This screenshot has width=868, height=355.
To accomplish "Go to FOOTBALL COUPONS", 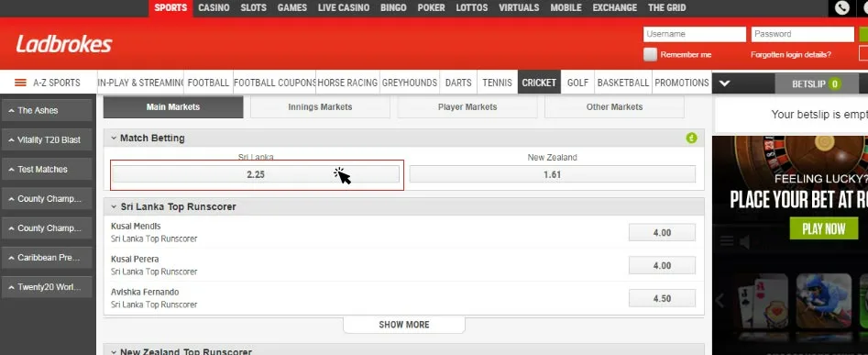I will click(x=275, y=83).
